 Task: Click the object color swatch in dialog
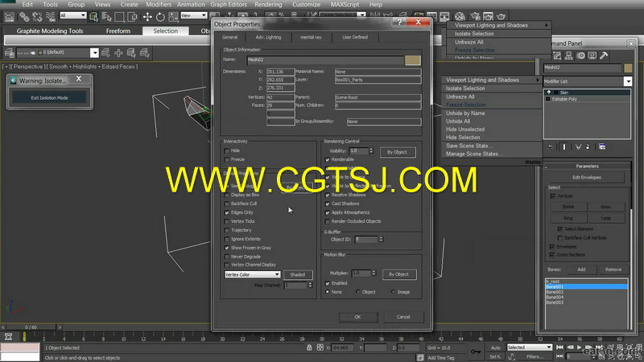413,60
